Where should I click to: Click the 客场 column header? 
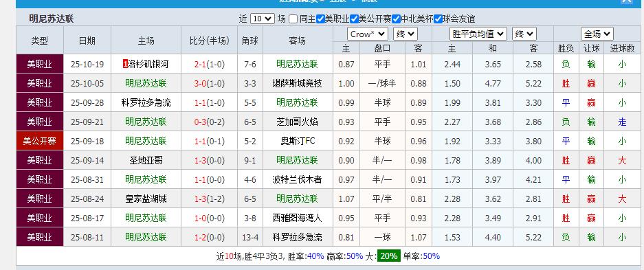click(298, 41)
